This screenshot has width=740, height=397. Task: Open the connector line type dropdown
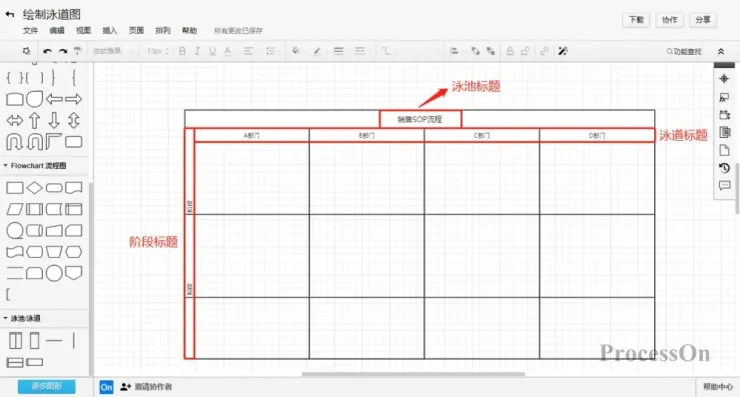point(387,51)
